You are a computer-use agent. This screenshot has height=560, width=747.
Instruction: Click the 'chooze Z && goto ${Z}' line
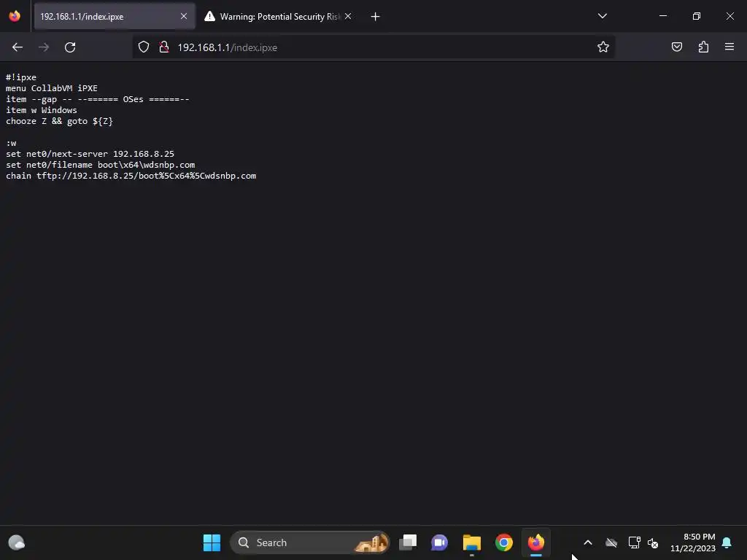[59, 121]
